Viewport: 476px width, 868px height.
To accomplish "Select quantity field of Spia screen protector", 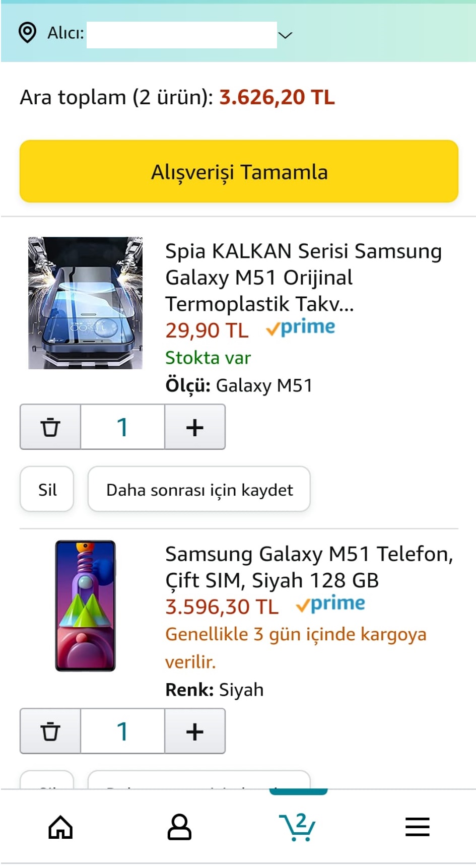I will click(x=122, y=427).
